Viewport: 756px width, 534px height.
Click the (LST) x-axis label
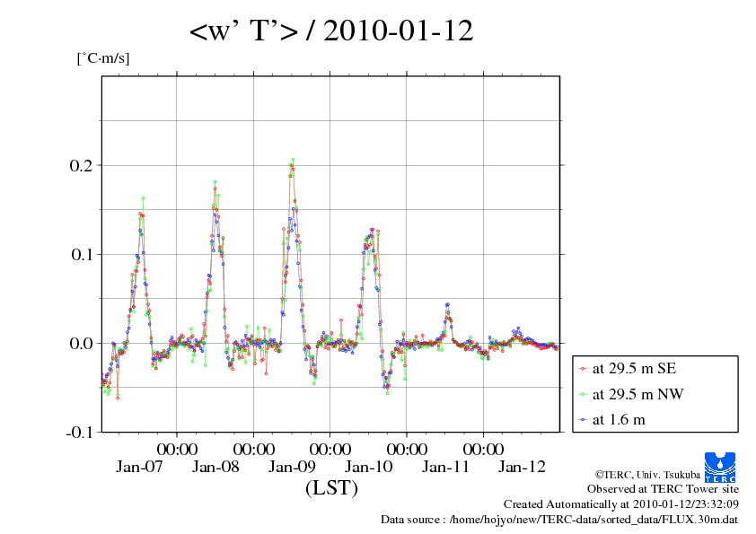[x=331, y=489]
